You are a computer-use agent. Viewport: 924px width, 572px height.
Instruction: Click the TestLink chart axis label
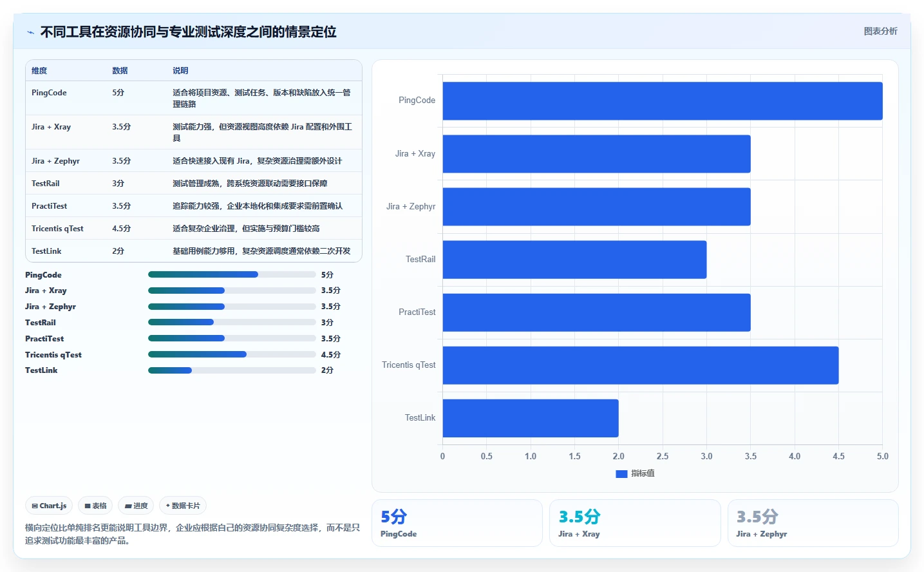point(420,418)
